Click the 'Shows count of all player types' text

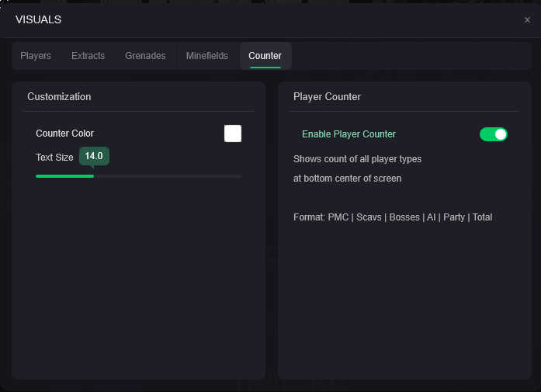pos(357,159)
